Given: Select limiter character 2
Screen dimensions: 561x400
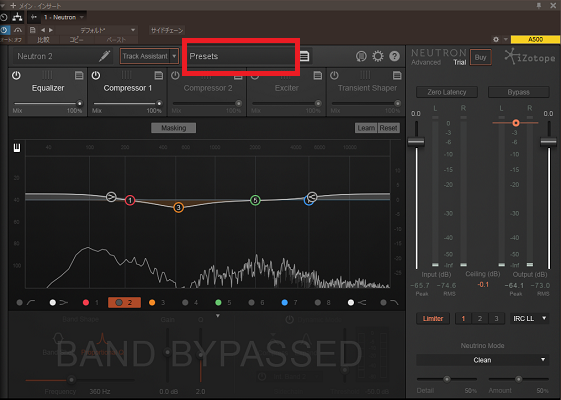Looking at the screenshot, I should tap(480, 318).
